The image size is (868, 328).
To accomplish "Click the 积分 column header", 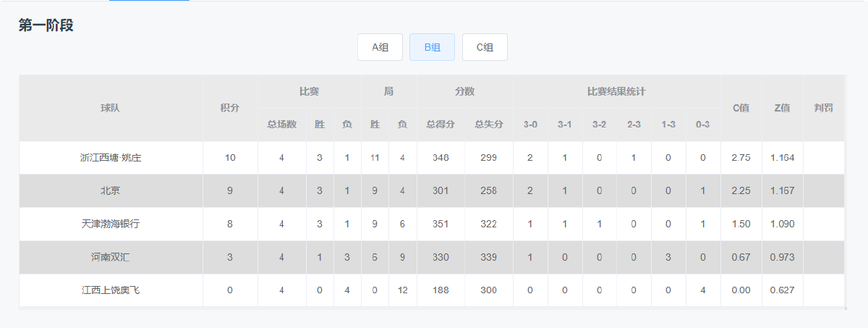I will click(x=230, y=108).
